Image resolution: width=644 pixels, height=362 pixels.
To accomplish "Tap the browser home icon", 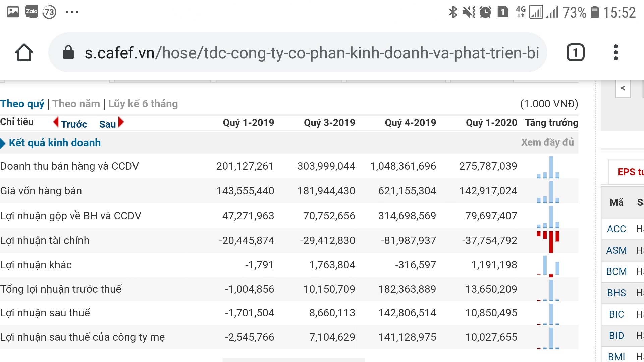I will click(24, 53).
